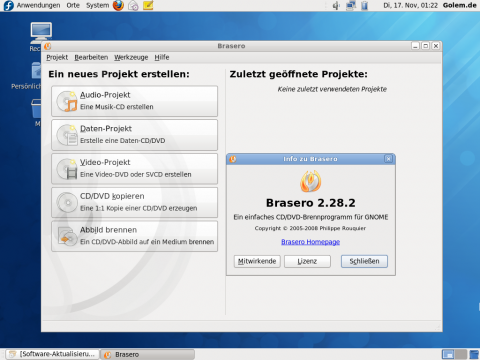Switch to Software-Aktualisierung taskbar entry
The width and height of the screenshot is (480, 360).
coord(53,354)
